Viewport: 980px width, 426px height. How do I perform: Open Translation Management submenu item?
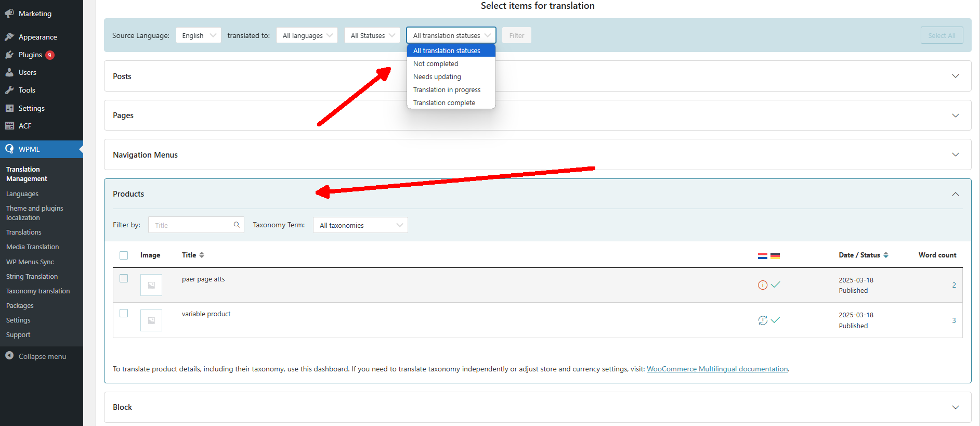27,174
